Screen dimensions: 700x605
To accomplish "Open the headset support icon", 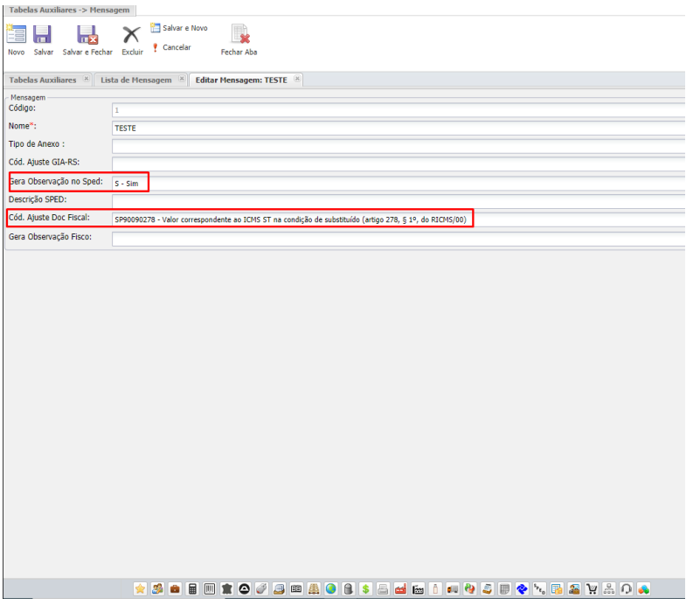I will (627, 589).
